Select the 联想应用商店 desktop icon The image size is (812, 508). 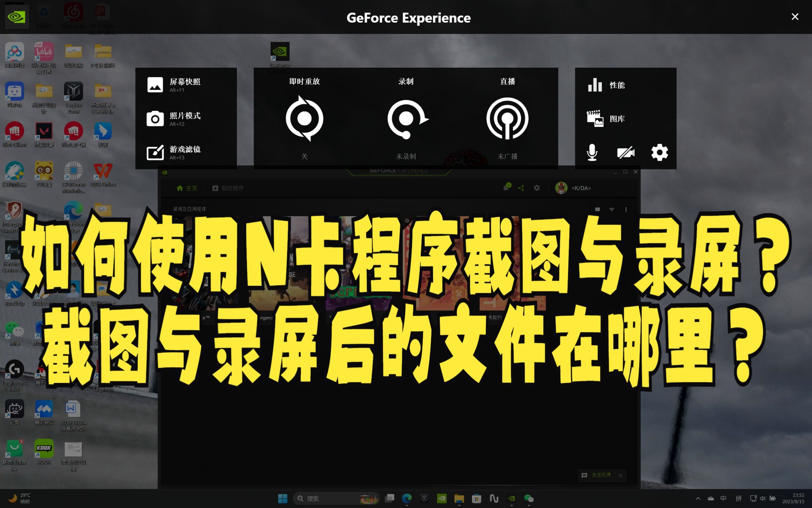[x=14, y=455]
